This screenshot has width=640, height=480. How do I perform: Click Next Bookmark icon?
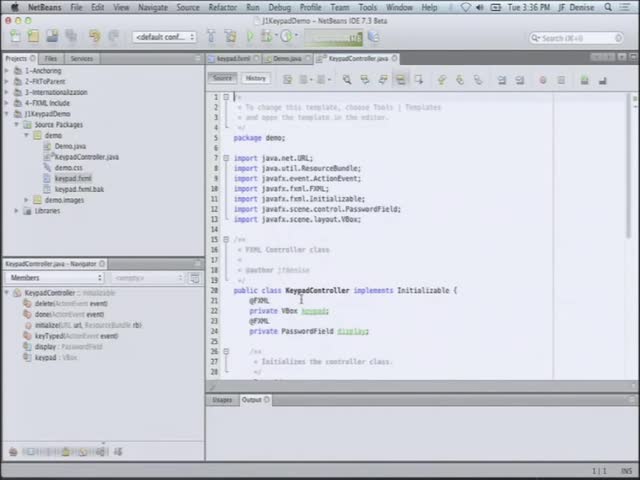[460, 80]
